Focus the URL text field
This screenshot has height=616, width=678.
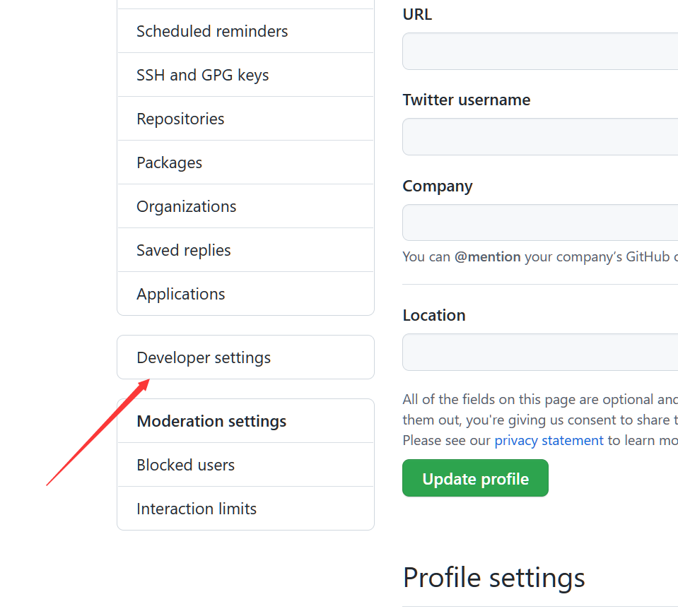tap(540, 51)
